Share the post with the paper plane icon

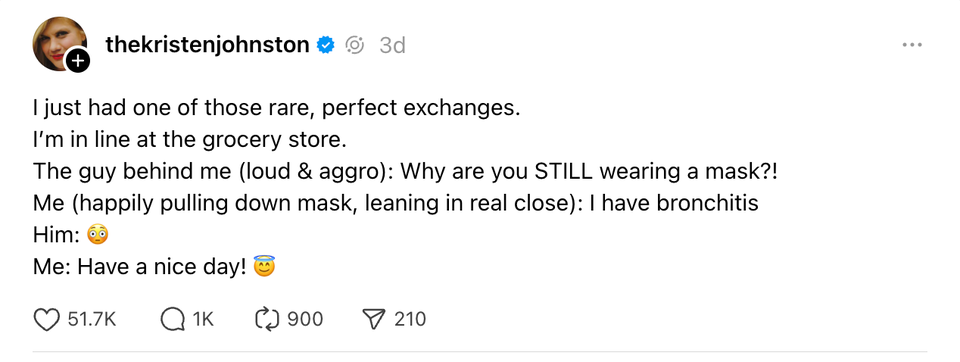pos(373,319)
